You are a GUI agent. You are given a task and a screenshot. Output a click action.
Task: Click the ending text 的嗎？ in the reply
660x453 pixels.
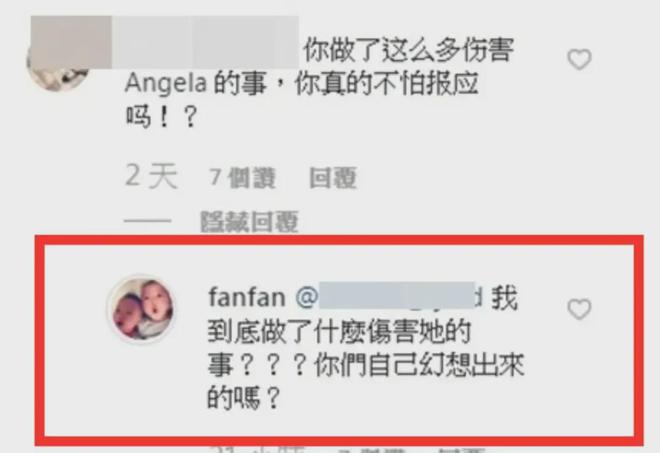243,397
